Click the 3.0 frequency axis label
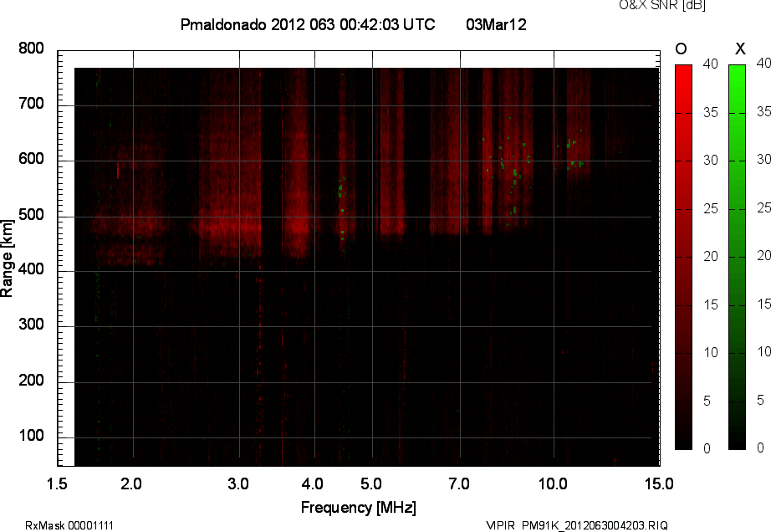Image resolution: width=771 pixels, height=532 pixels. (238, 483)
